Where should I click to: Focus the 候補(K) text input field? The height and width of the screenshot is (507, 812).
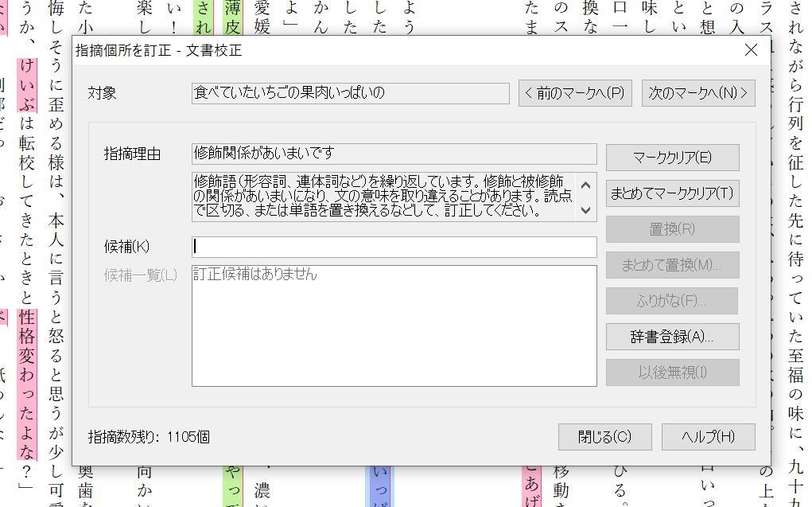(x=394, y=247)
